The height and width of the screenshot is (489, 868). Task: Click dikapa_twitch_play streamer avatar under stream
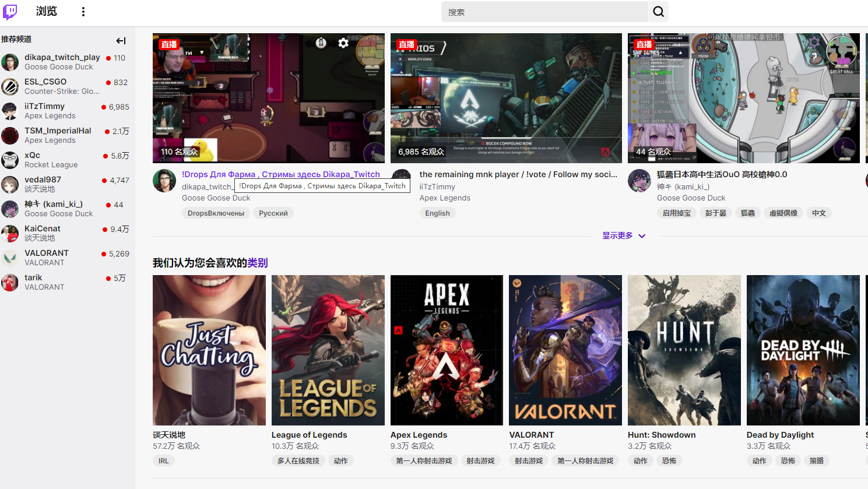tap(164, 181)
